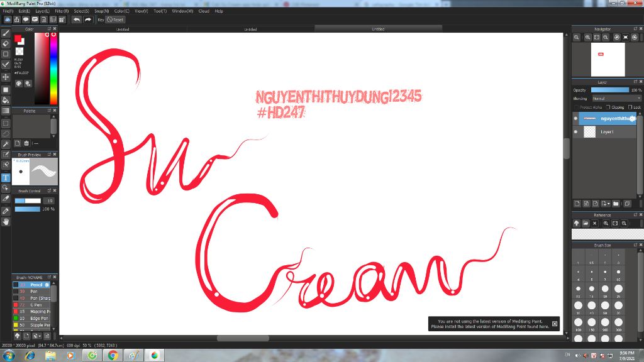Select the Pen brush in list

pyautogui.click(x=33, y=292)
